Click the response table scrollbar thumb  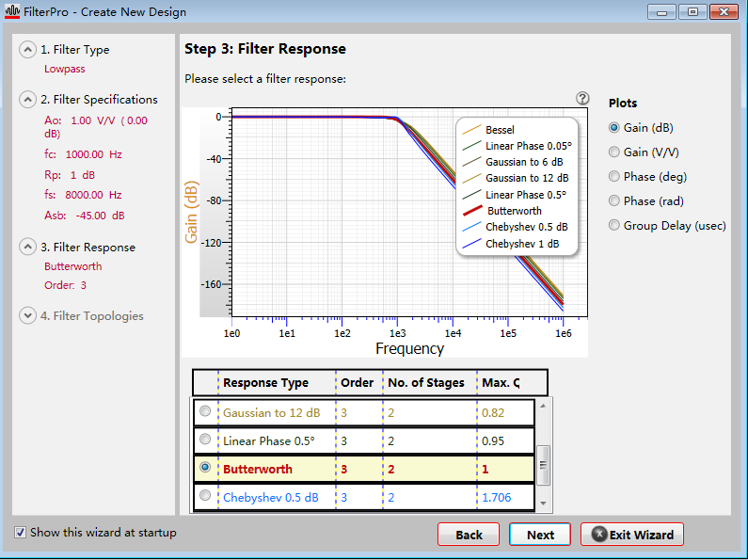click(x=543, y=465)
